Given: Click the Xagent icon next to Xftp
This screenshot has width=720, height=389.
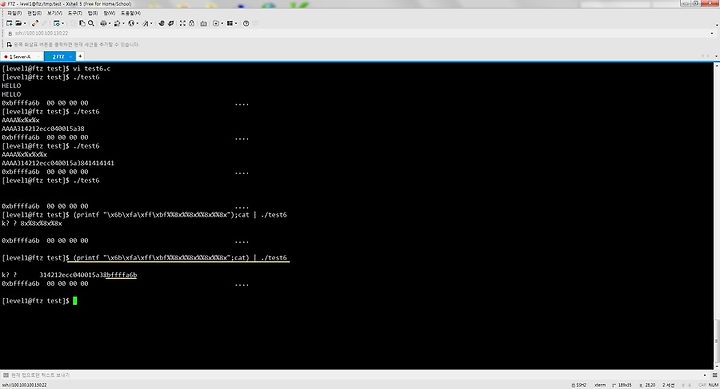Looking at the screenshot, I should [x=171, y=23].
